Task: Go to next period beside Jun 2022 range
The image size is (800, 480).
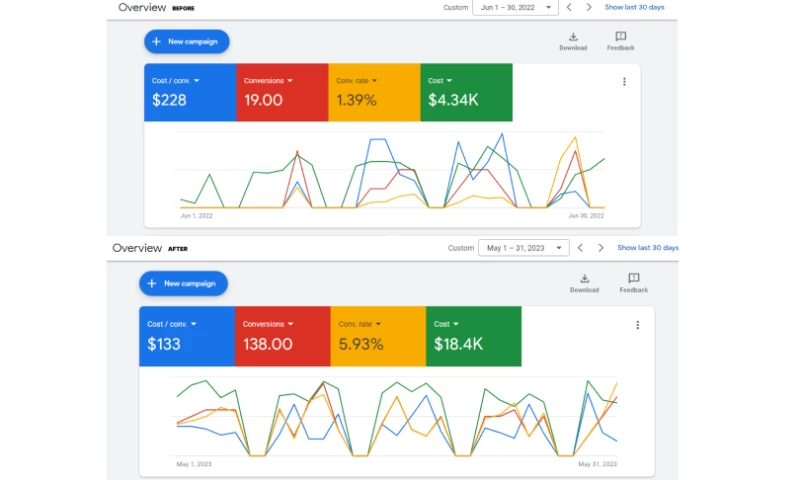Action: pyautogui.click(x=589, y=7)
